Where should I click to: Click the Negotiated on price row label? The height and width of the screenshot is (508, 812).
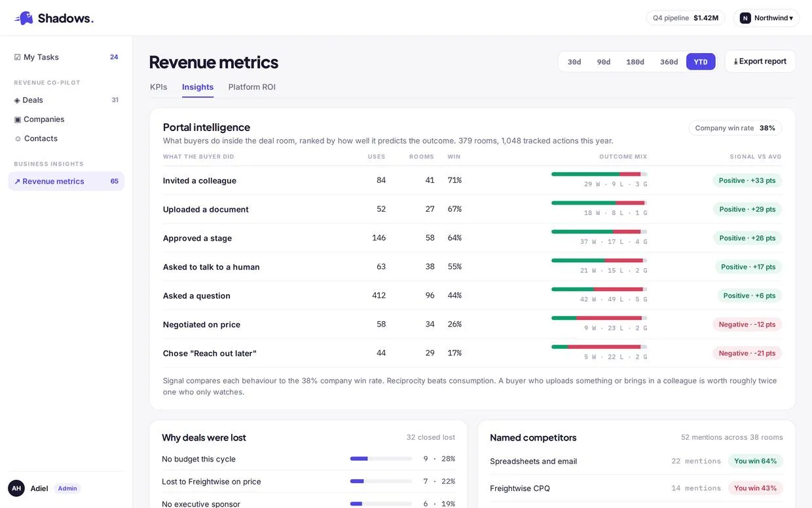(202, 324)
